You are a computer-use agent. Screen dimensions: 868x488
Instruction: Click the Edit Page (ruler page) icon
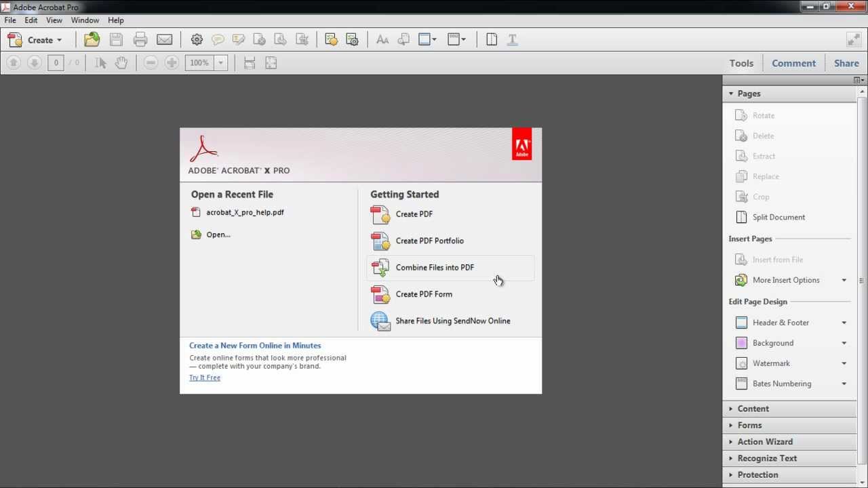coord(492,39)
